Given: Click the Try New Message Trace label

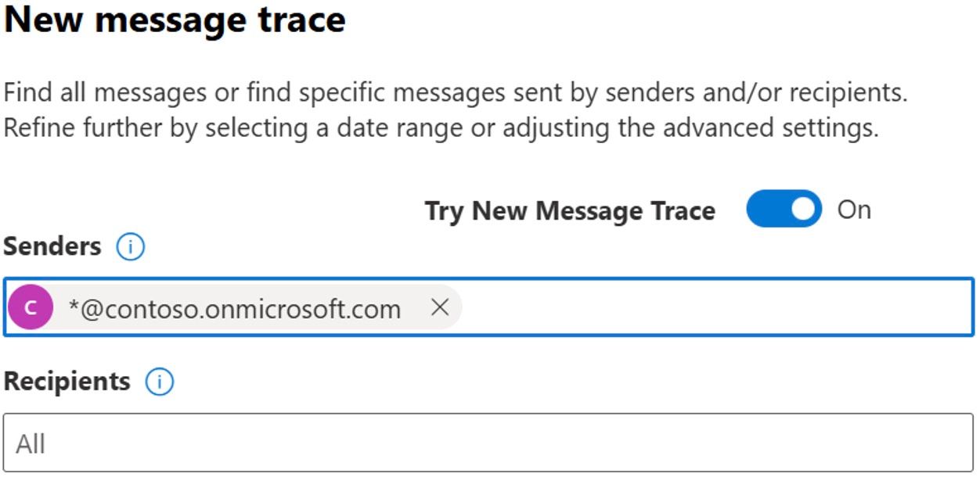Looking at the screenshot, I should point(570,210).
